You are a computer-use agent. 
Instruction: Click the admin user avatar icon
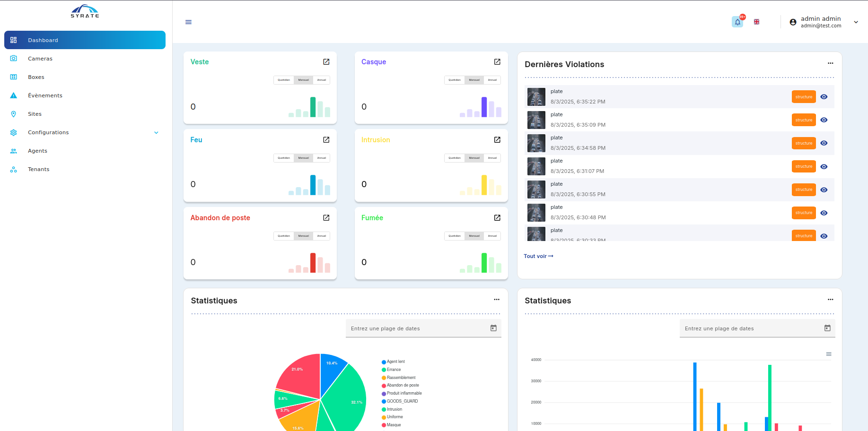pos(793,22)
